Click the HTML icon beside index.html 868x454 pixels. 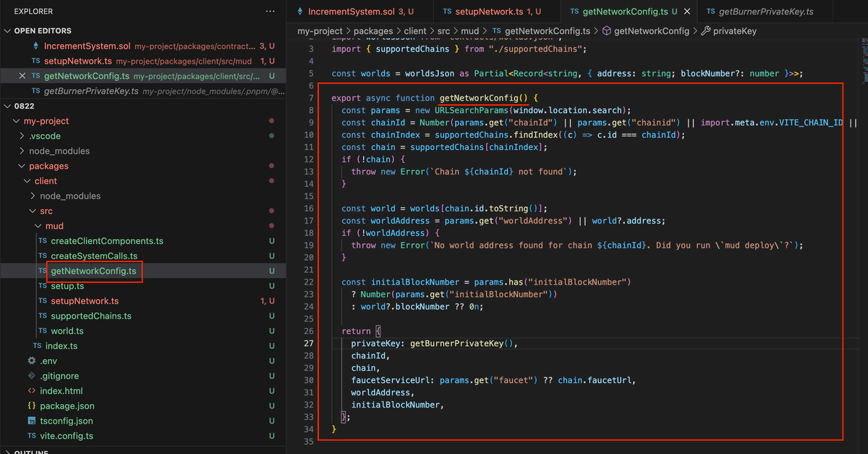click(32, 391)
